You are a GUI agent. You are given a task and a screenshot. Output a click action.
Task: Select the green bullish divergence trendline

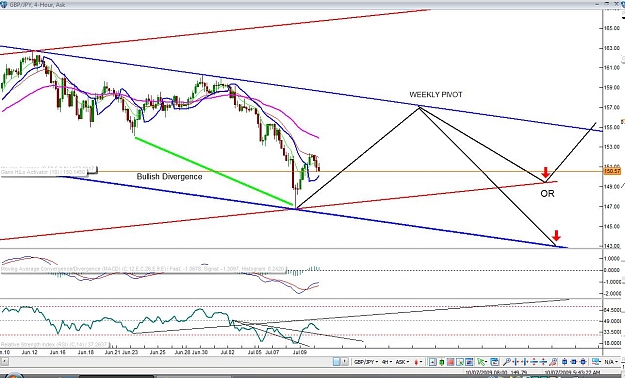pos(215,172)
